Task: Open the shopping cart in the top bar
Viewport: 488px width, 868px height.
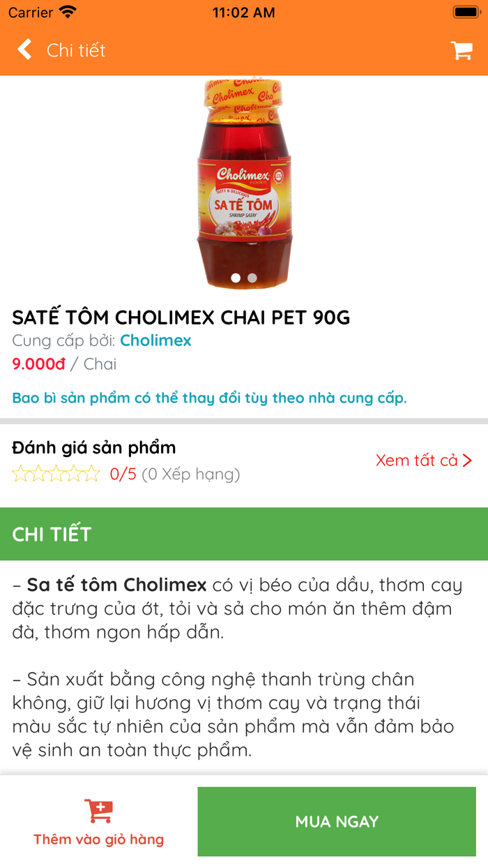Action: pos(462,50)
